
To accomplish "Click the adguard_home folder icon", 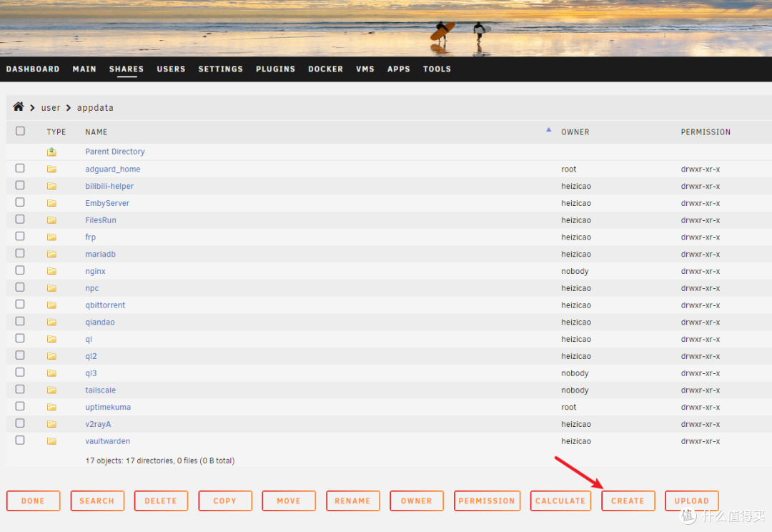I will tap(51, 169).
